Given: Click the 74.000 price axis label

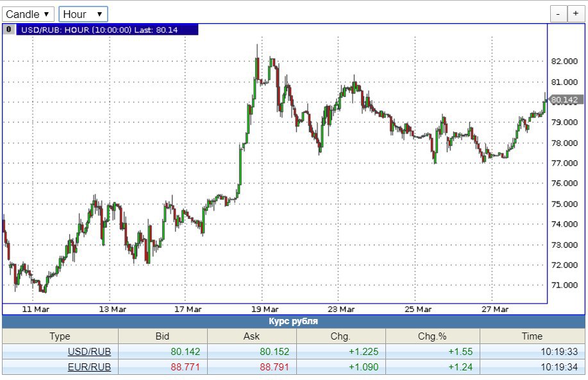Looking at the screenshot, I should pos(564,224).
